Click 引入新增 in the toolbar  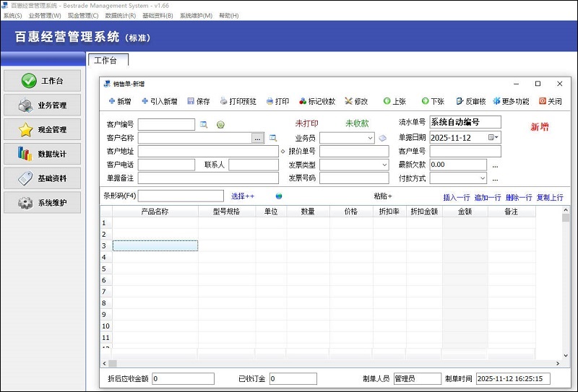pyautogui.click(x=160, y=101)
